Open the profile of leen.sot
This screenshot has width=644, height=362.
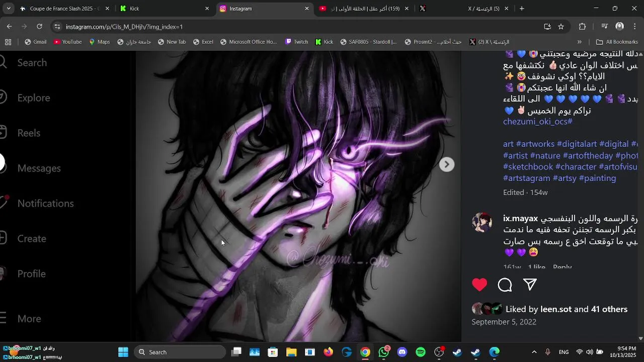(x=556, y=309)
